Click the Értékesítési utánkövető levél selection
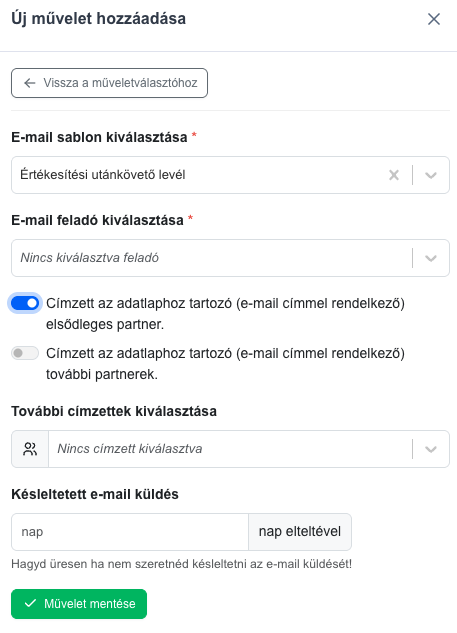Viewport: 457px width, 633px height. click(103, 175)
